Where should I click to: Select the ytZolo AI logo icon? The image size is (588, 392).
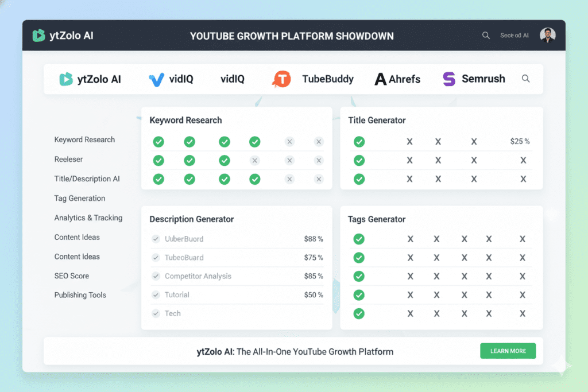tap(38, 35)
